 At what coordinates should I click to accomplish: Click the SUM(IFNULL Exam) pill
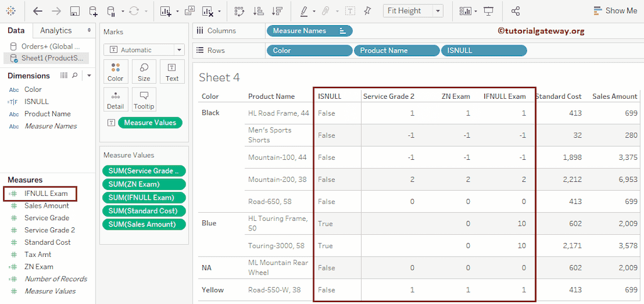[x=144, y=198]
